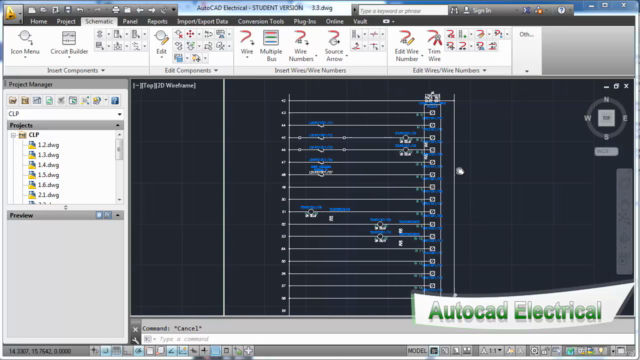Toggle MODEL space button in status bar
640x360 pixels.
[417, 351]
